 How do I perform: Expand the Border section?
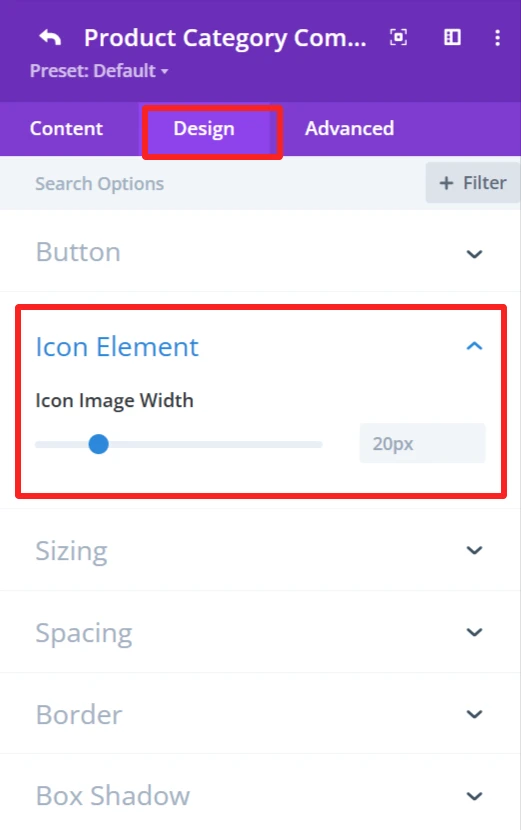click(x=260, y=714)
